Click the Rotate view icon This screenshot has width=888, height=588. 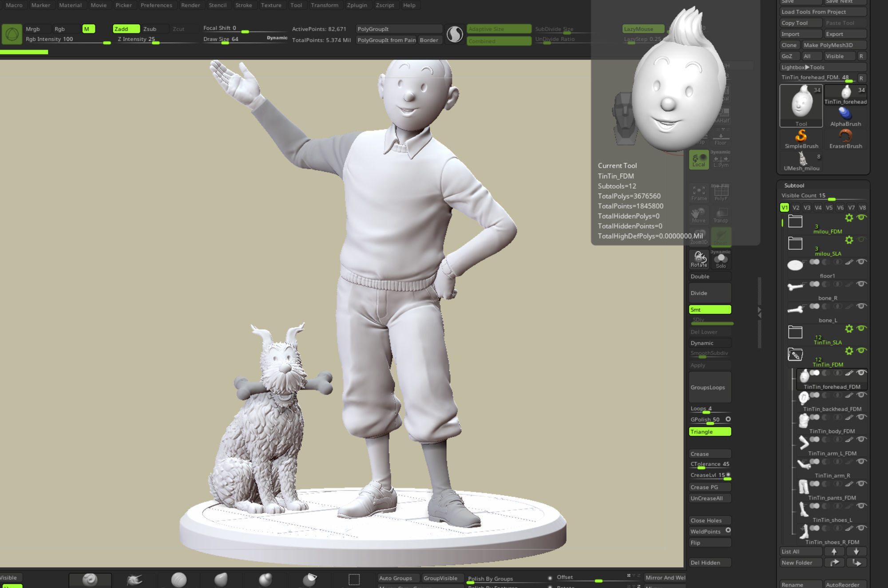(698, 259)
